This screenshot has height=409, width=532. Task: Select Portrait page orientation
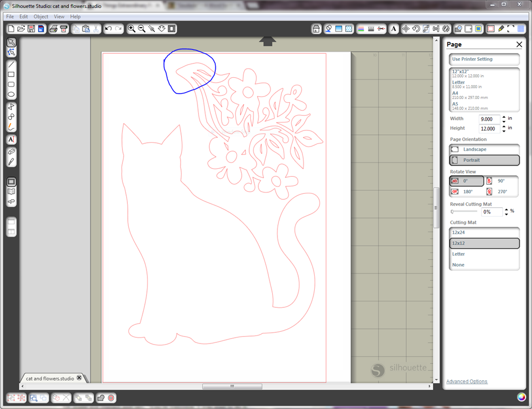tap(484, 160)
